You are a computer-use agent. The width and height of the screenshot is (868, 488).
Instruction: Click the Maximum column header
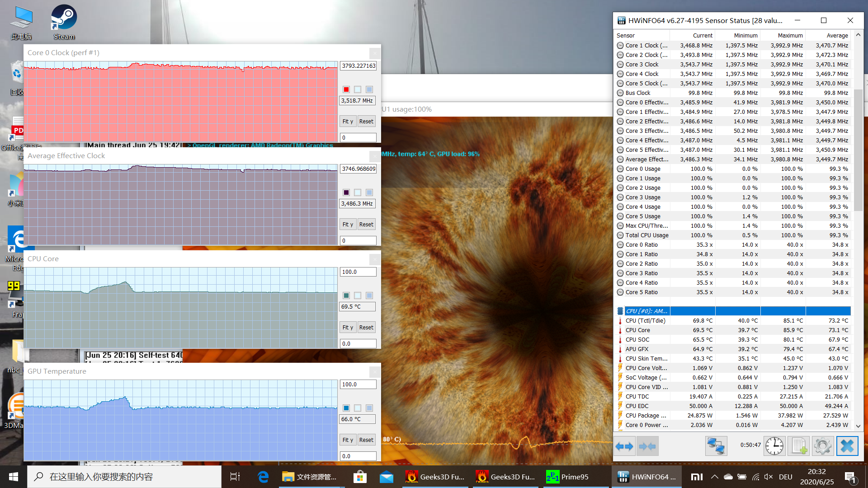(x=790, y=35)
